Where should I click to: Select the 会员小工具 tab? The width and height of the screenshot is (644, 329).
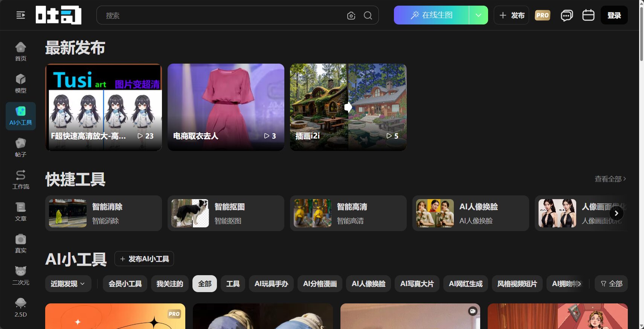coord(125,284)
